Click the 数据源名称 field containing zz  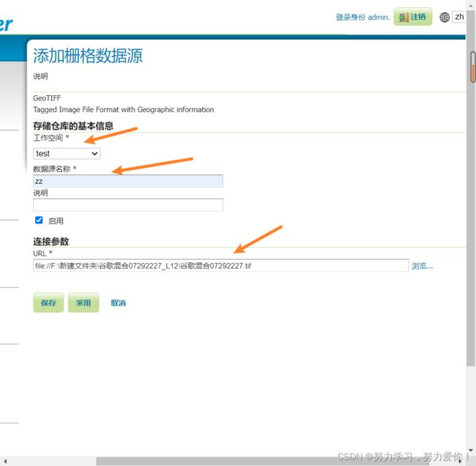click(x=128, y=181)
